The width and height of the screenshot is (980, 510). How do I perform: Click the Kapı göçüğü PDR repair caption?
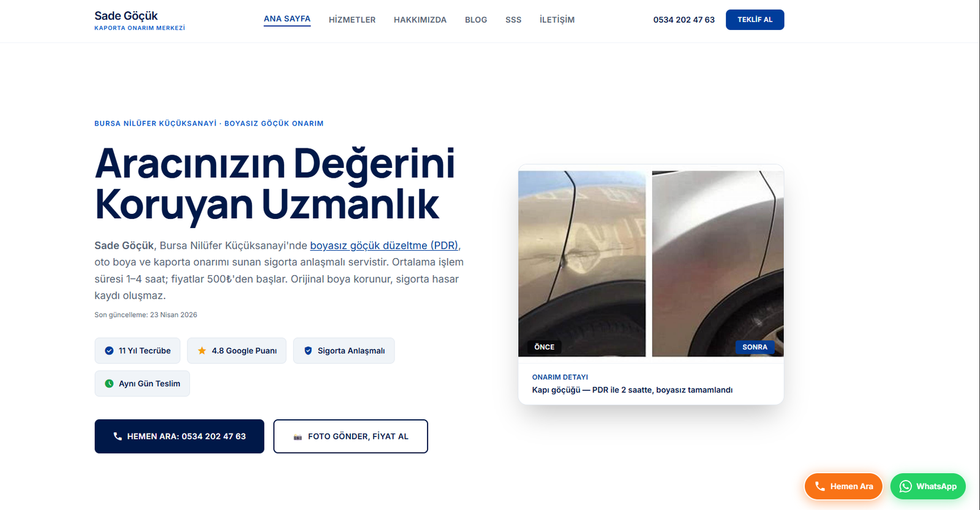[632, 390]
